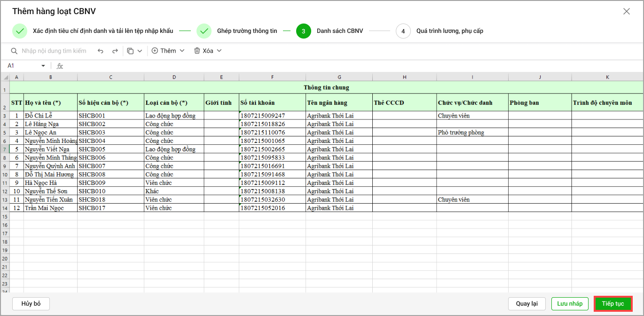Click the search magnifier icon
Image resolution: width=644 pixels, height=316 pixels.
pyautogui.click(x=15, y=51)
